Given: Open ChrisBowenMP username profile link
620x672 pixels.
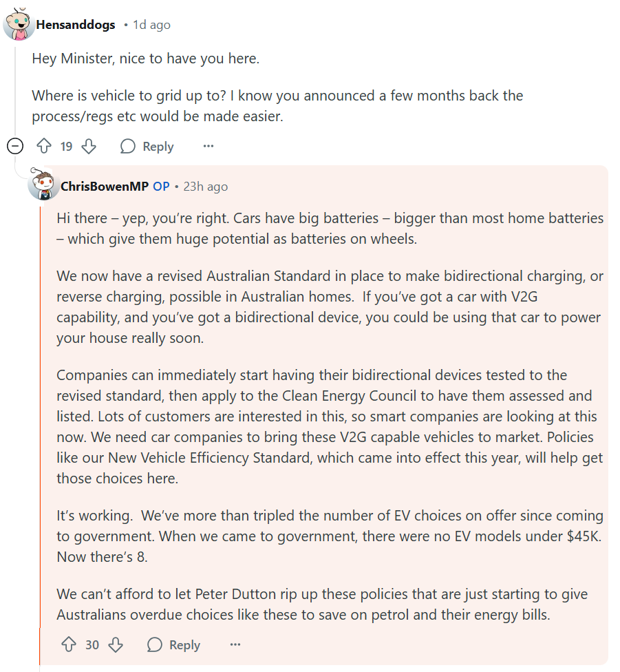Looking at the screenshot, I should (x=105, y=187).
